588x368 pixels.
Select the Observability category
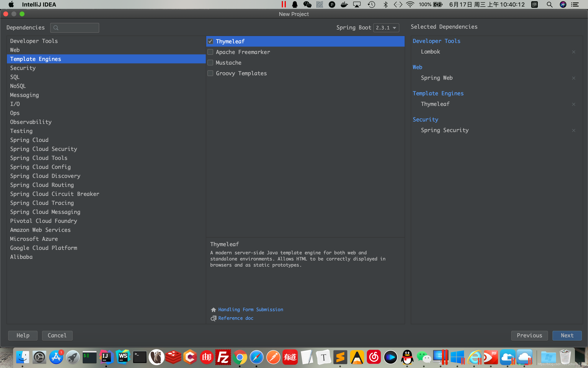point(106,122)
